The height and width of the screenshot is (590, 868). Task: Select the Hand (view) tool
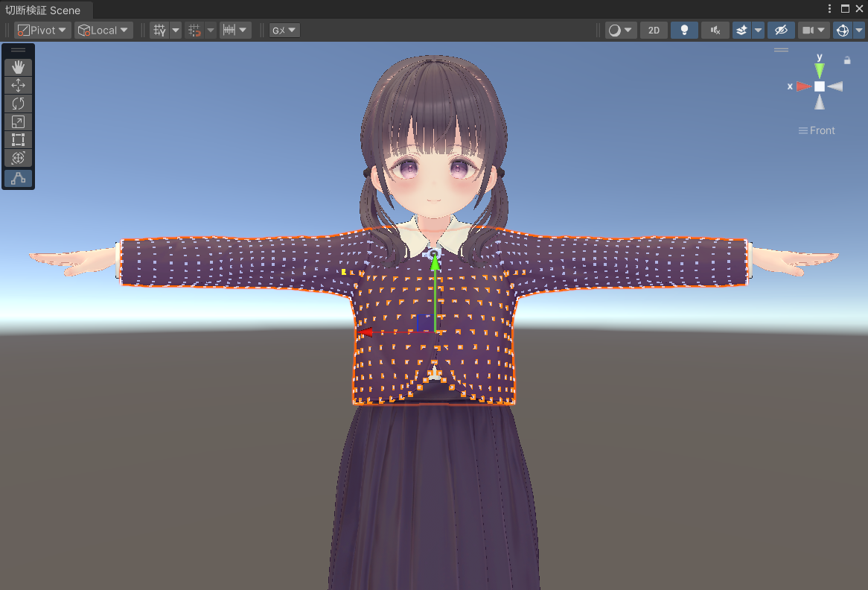pyautogui.click(x=19, y=67)
